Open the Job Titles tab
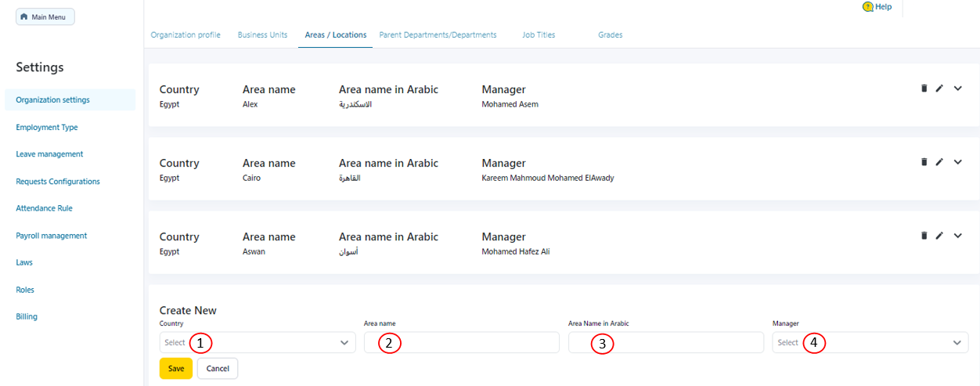 tap(539, 35)
